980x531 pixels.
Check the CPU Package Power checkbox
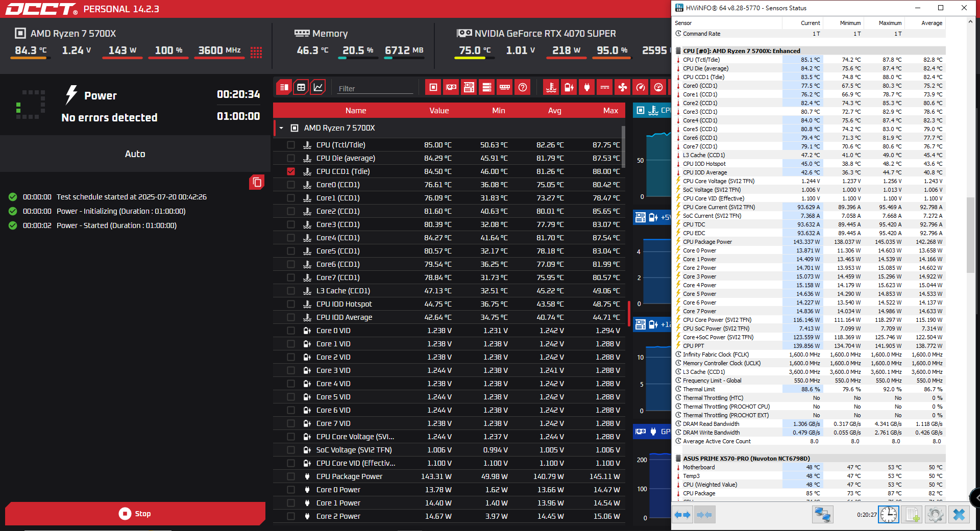pos(291,476)
